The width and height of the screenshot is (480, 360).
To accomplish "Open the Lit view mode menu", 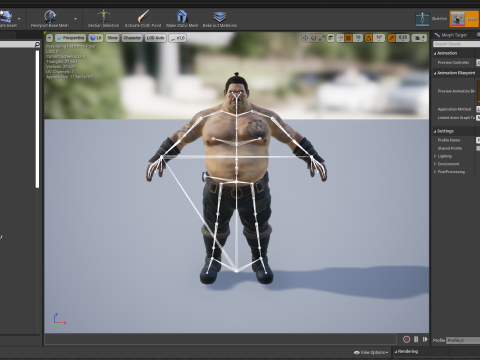I will click(96, 38).
